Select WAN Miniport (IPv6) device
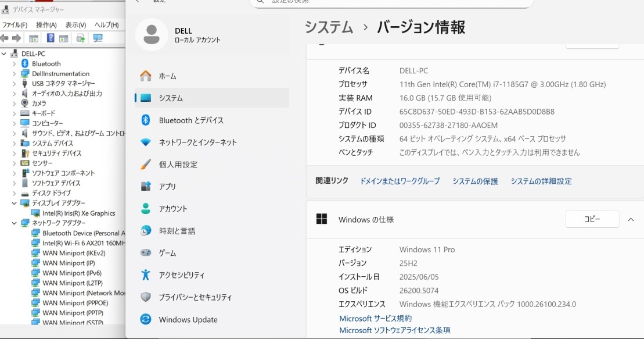This screenshot has height=339, width=644. coord(72,273)
